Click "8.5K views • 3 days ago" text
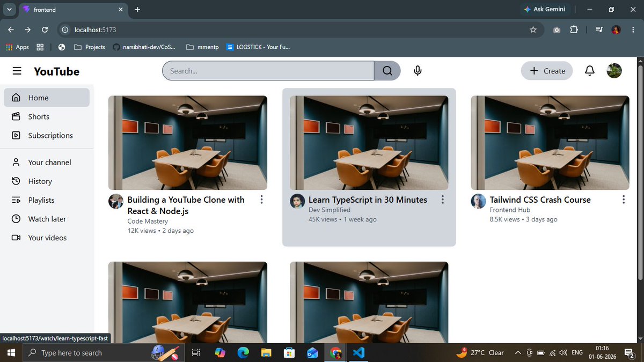The height and width of the screenshot is (362, 644). click(523, 219)
